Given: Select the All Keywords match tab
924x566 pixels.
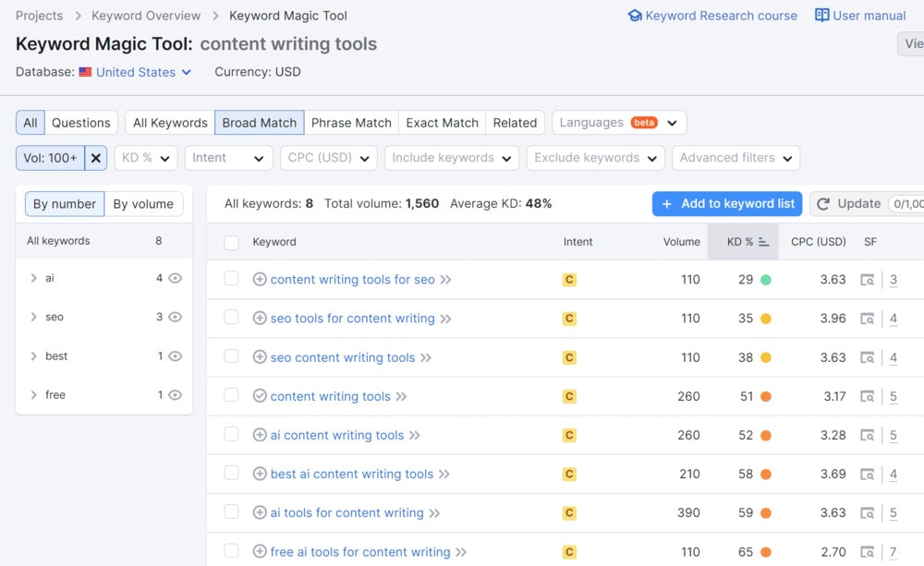Looking at the screenshot, I should coord(170,123).
